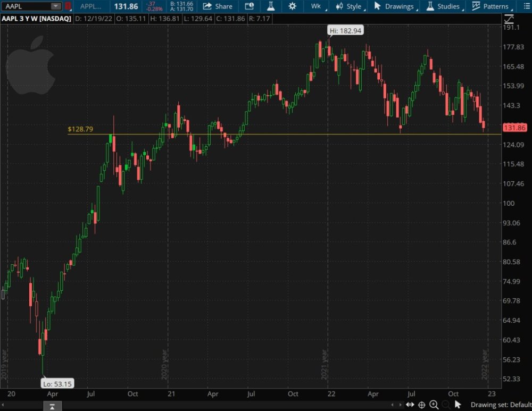The image size is (532, 411).
Task: Open chart settings gear icon
Action: point(292,6)
